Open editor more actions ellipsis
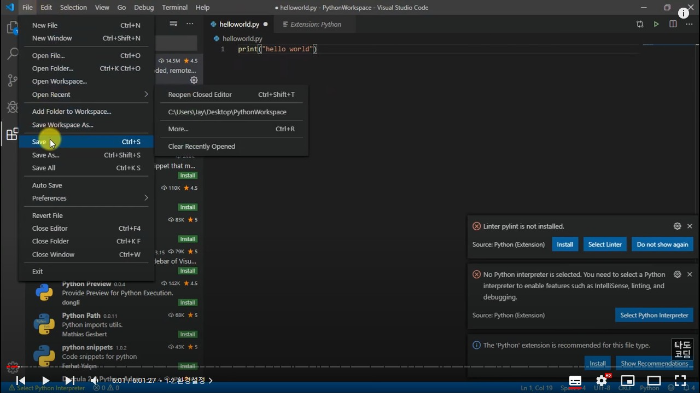The width and height of the screenshot is (700, 393). (689, 24)
